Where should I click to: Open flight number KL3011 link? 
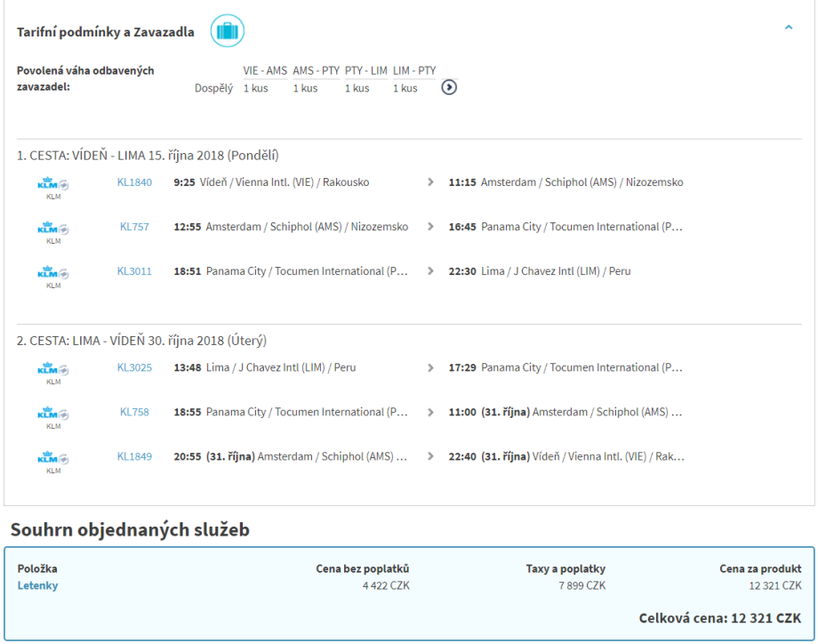[x=134, y=271]
